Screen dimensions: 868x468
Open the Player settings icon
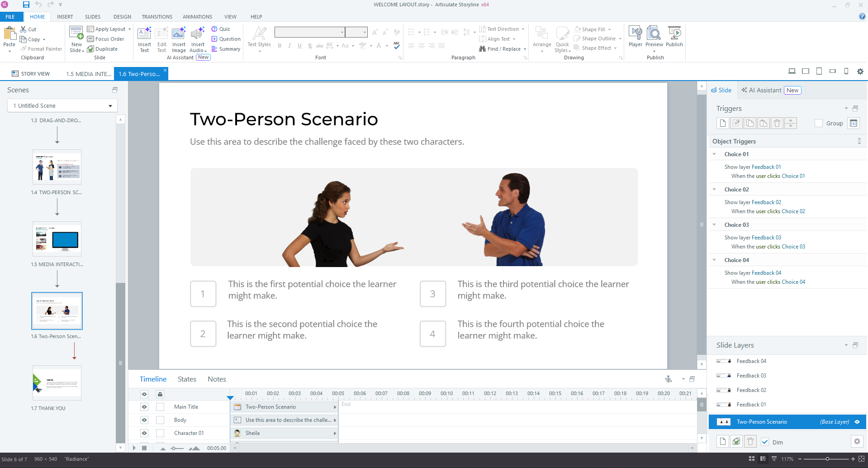coord(635,34)
